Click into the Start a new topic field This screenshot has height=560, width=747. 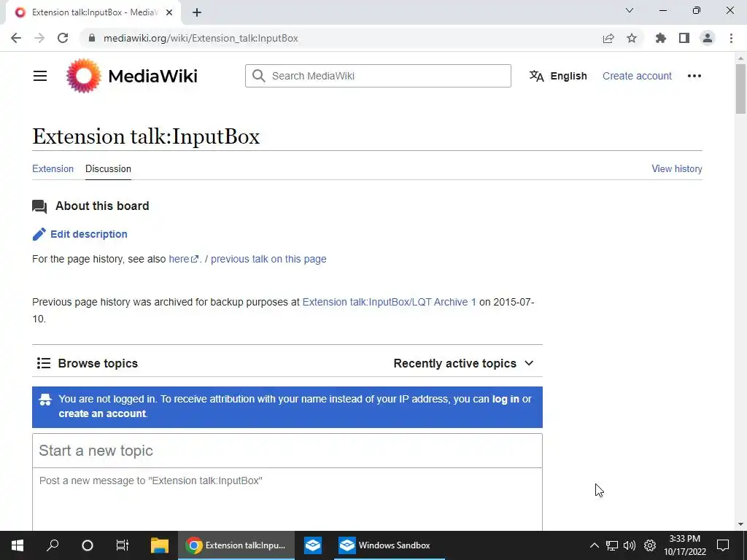pos(287,451)
